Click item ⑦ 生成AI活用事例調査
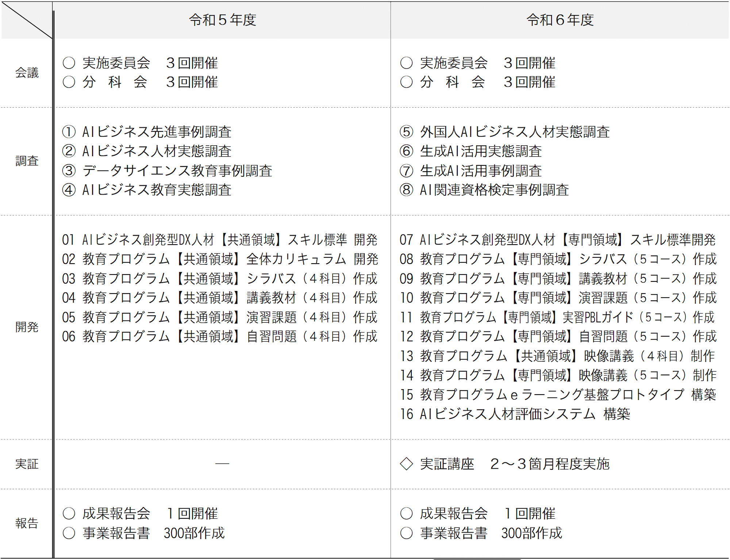This screenshot has width=730, height=560. click(471, 170)
